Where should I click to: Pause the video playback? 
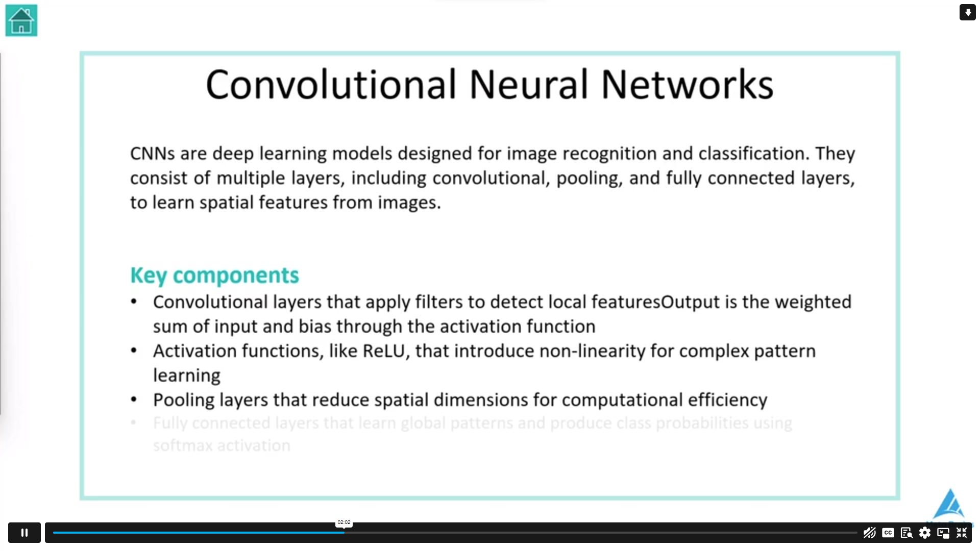pyautogui.click(x=24, y=532)
